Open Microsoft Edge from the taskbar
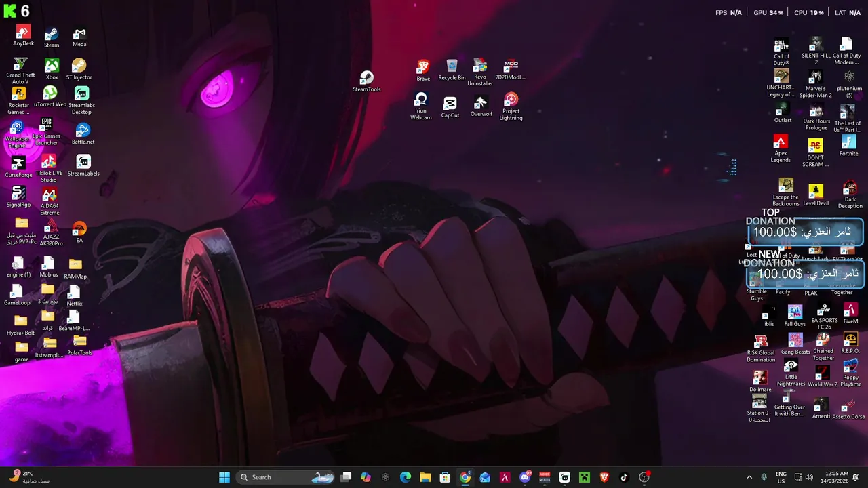 [406, 477]
